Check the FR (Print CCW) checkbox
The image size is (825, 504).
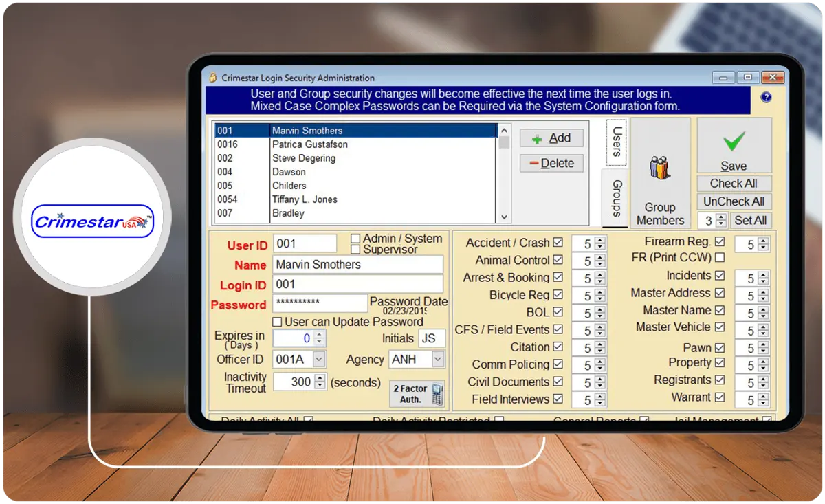pyautogui.click(x=720, y=258)
